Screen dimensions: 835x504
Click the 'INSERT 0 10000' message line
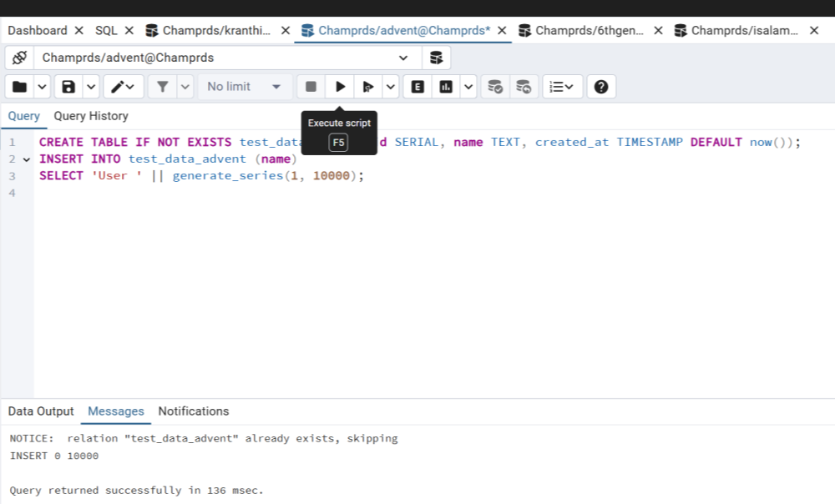pos(54,456)
